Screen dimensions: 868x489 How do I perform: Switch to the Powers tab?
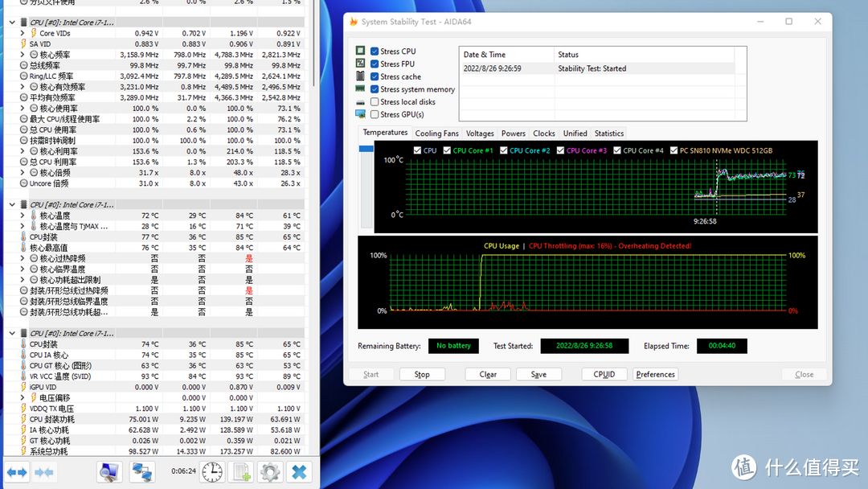click(513, 134)
